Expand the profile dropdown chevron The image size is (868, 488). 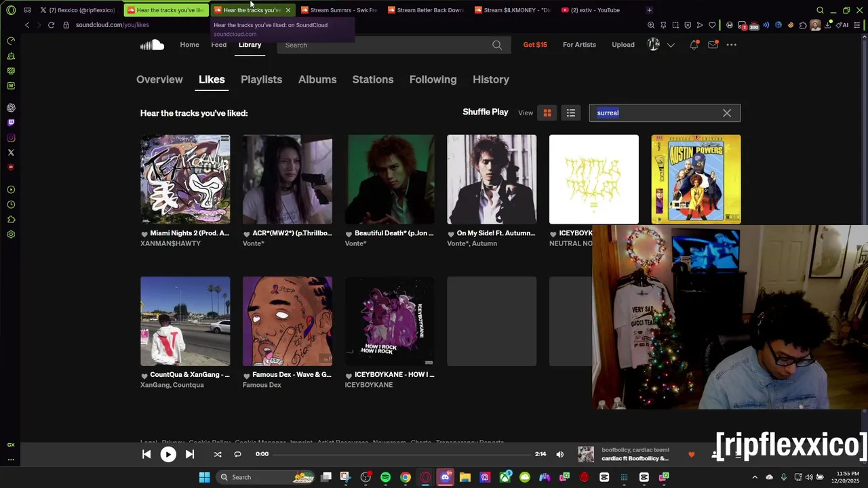671,45
